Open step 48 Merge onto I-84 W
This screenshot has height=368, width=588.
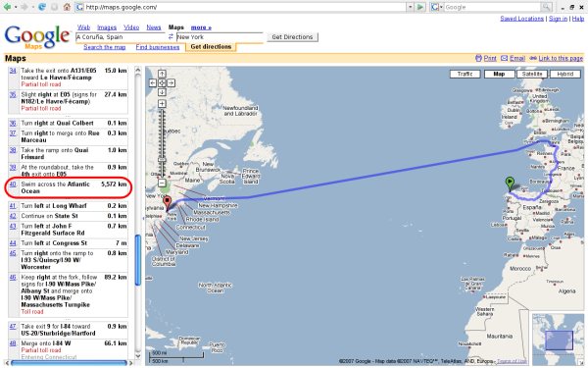click(13, 343)
